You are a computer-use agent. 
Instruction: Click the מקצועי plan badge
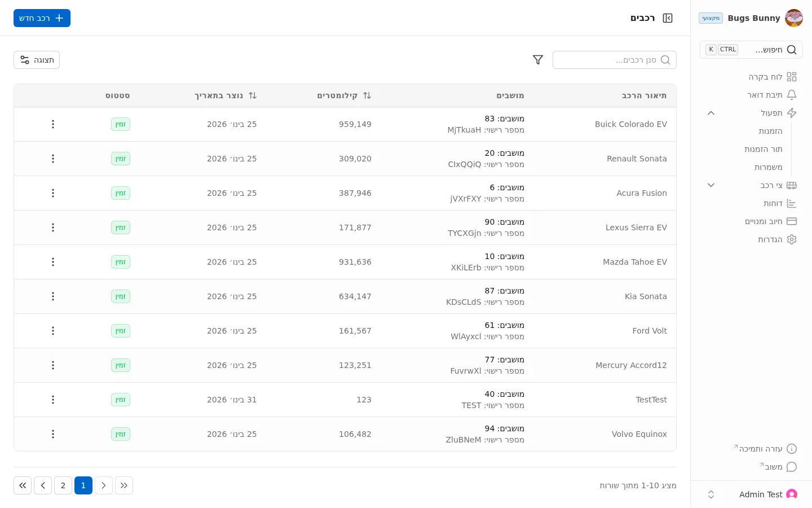coord(710,18)
